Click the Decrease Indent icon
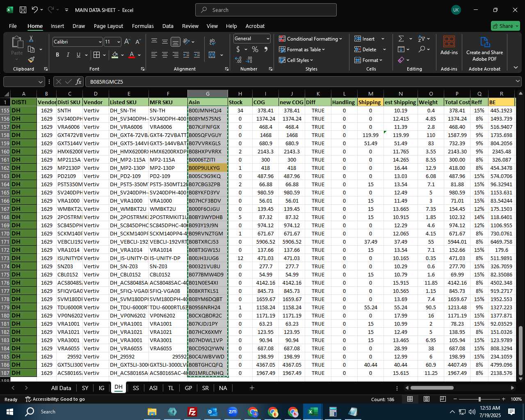This screenshot has height=420, width=525. [186, 55]
